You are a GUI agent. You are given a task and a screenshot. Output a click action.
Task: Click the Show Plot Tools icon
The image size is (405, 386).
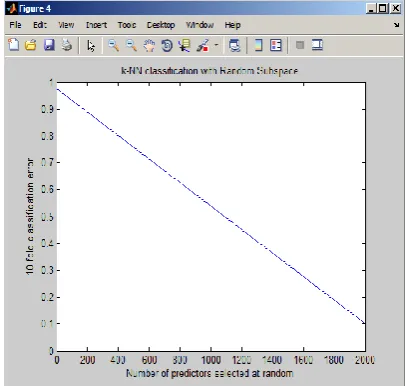[317, 45]
